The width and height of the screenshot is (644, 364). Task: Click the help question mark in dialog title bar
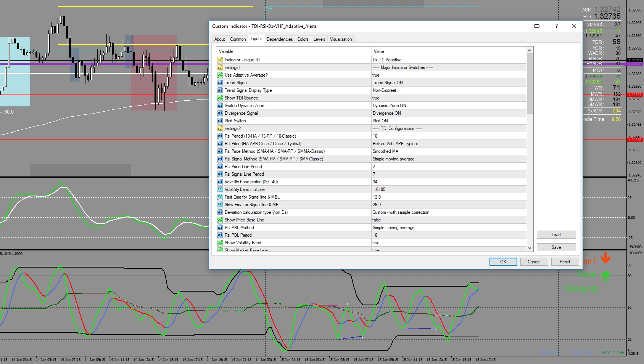coord(556,26)
